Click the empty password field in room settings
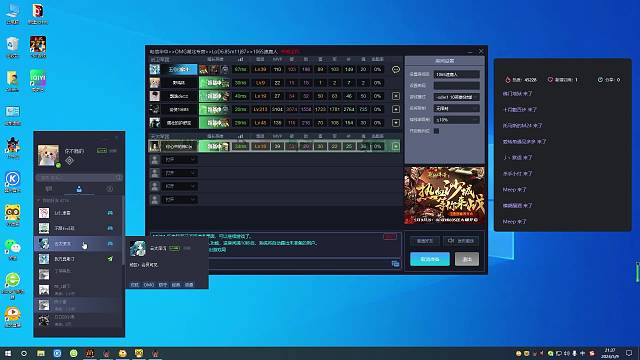This screenshot has height=360, width=640. click(457, 86)
